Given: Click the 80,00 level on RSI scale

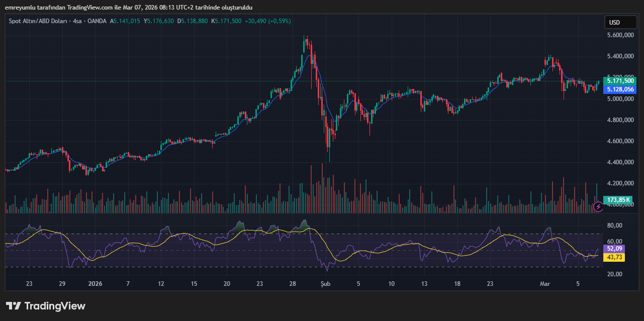Looking at the screenshot, I should pos(615,226).
